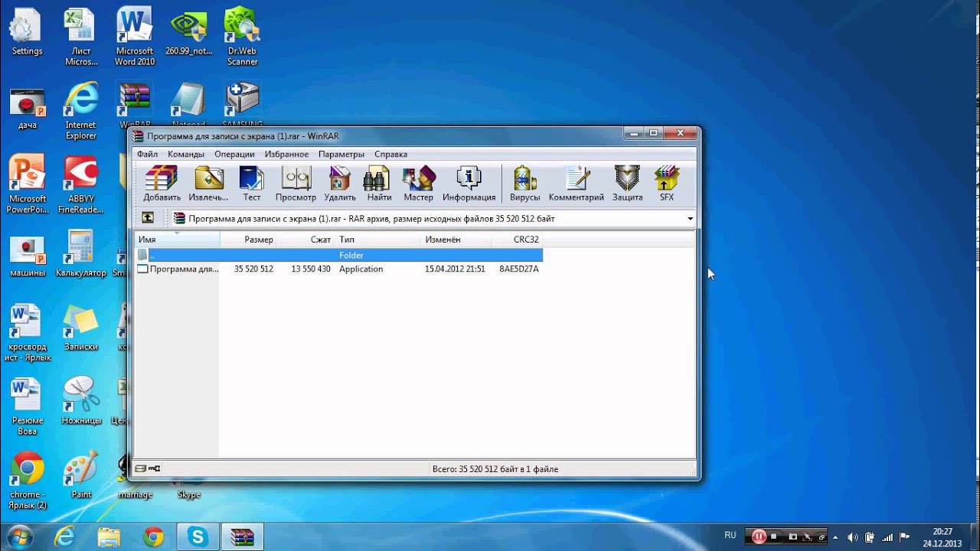
Task: Click the volume speaker tray icon
Action: (x=853, y=536)
